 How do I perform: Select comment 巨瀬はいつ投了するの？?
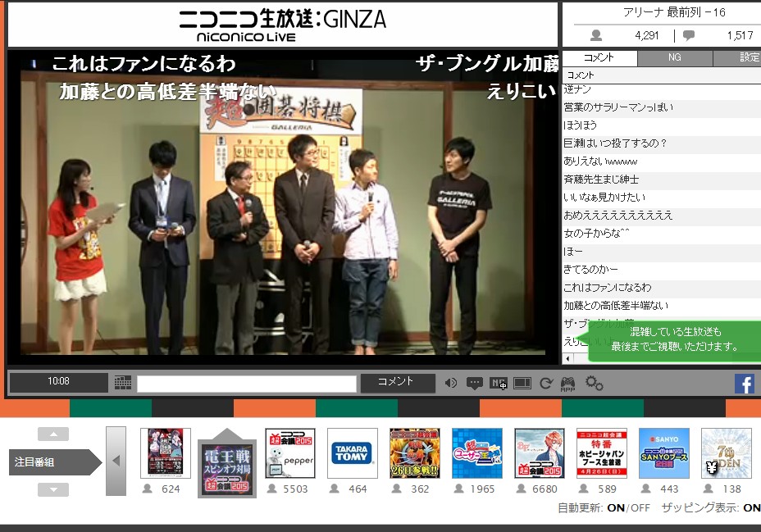pyautogui.click(x=661, y=143)
